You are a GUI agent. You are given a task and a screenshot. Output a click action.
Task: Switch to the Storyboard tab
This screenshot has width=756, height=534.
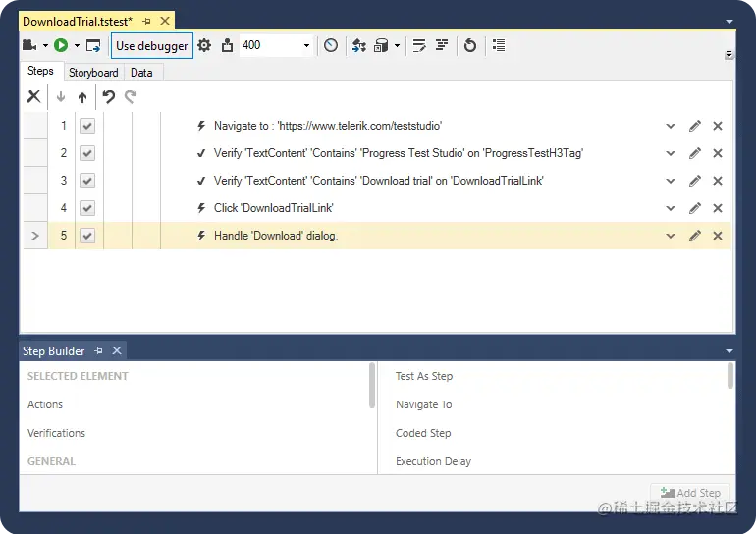(93, 73)
